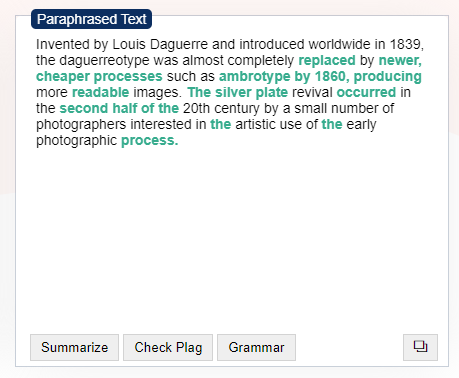Image resolution: width=459 pixels, height=378 pixels.
Task: Click the Check Plag button
Action: (x=168, y=347)
